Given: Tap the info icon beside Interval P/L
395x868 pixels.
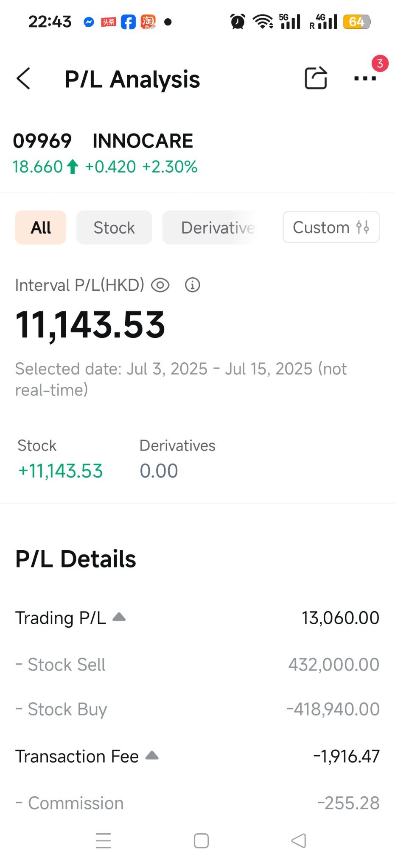Looking at the screenshot, I should click(x=192, y=285).
